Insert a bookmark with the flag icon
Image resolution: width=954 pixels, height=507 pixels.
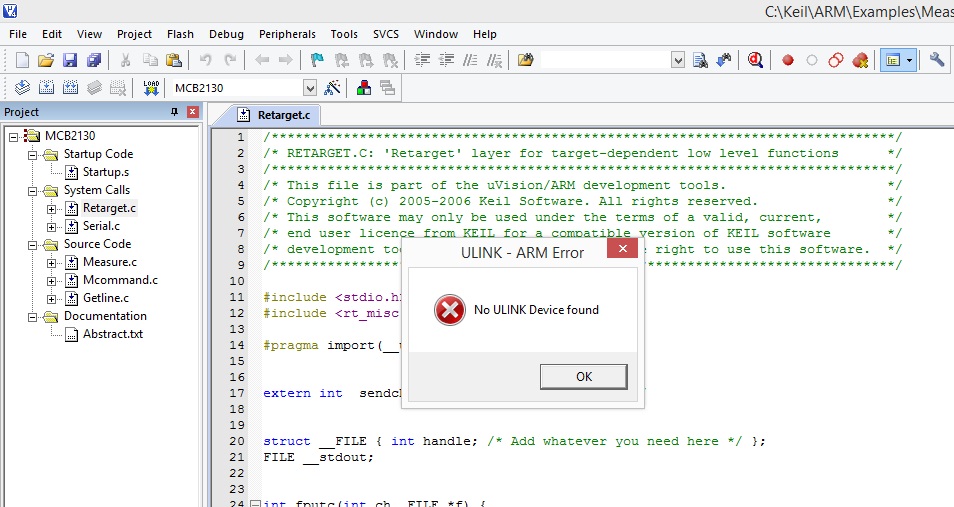point(317,60)
